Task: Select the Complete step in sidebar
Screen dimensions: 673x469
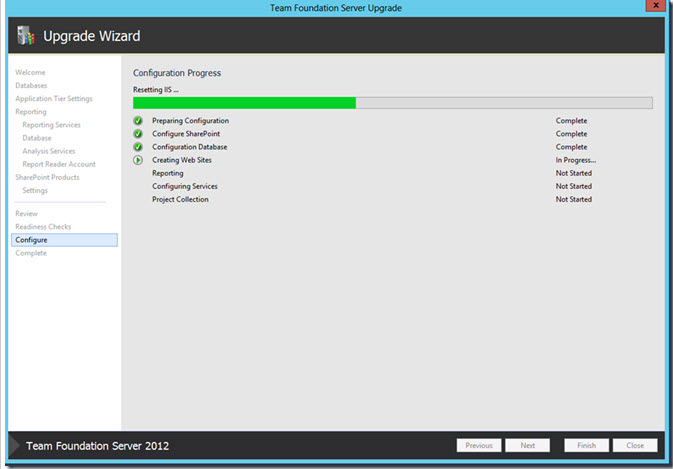Action: click(31, 253)
